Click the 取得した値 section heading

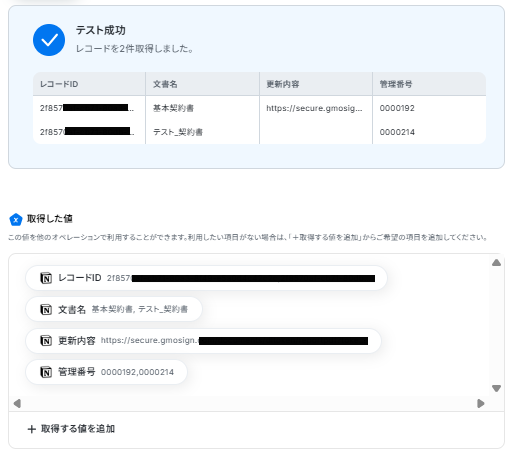tap(50, 219)
